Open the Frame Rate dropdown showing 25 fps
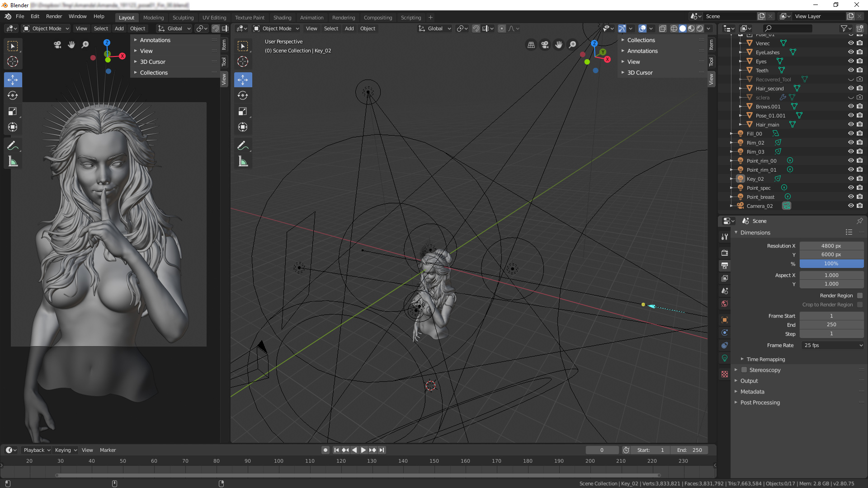The image size is (868, 488). tap(832, 345)
